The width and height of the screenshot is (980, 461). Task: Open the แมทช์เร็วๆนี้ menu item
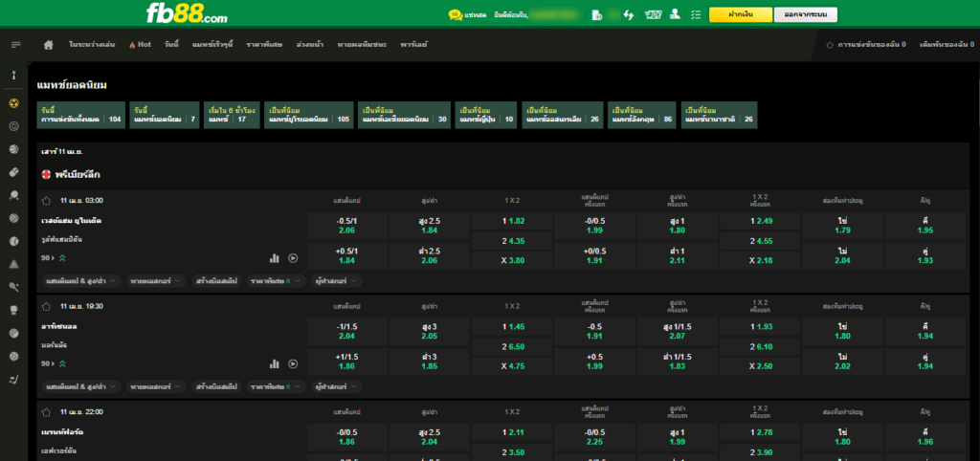[x=212, y=44]
